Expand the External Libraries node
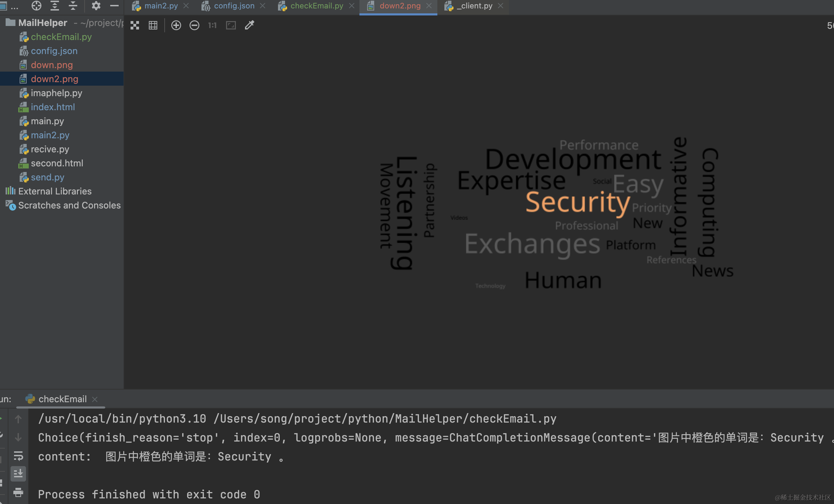This screenshot has width=834, height=504. click(x=55, y=191)
